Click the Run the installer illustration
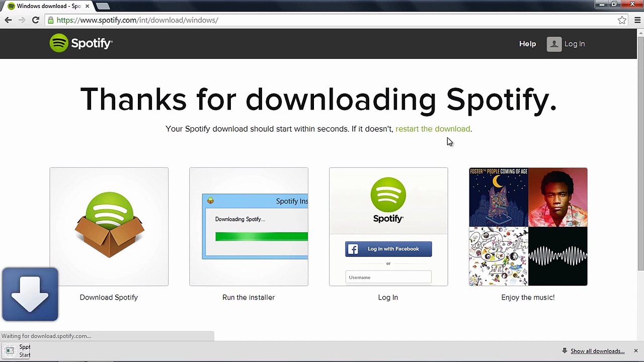The height and width of the screenshot is (362, 644). click(249, 227)
